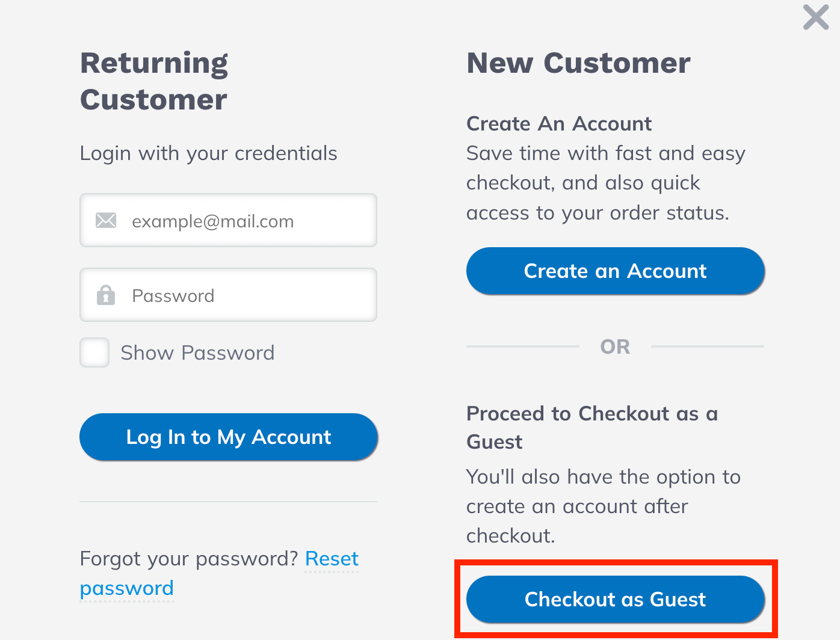Click the padlock icon in password field
Screen dimensions: 840x640
[x=106, y=295]
